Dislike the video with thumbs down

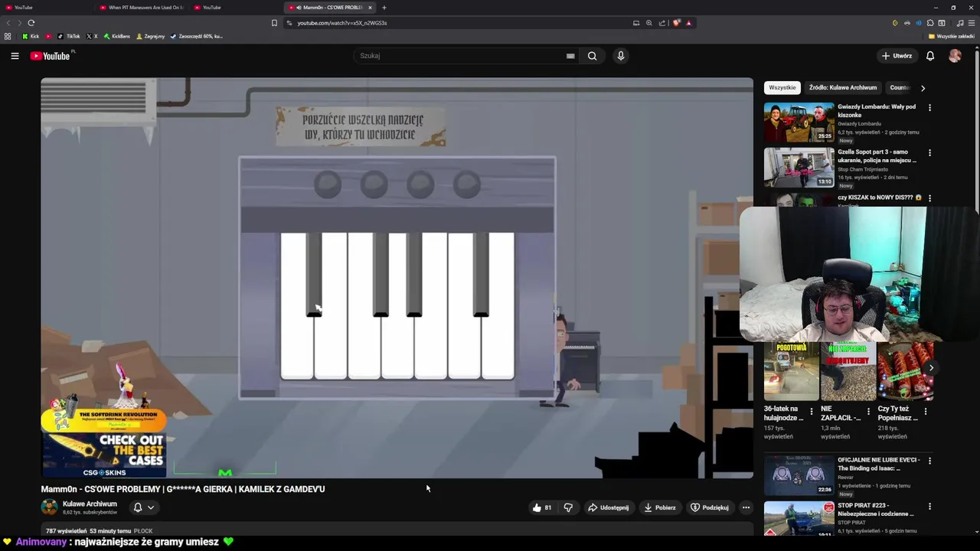pyautogui.click(x=568, y=507)
